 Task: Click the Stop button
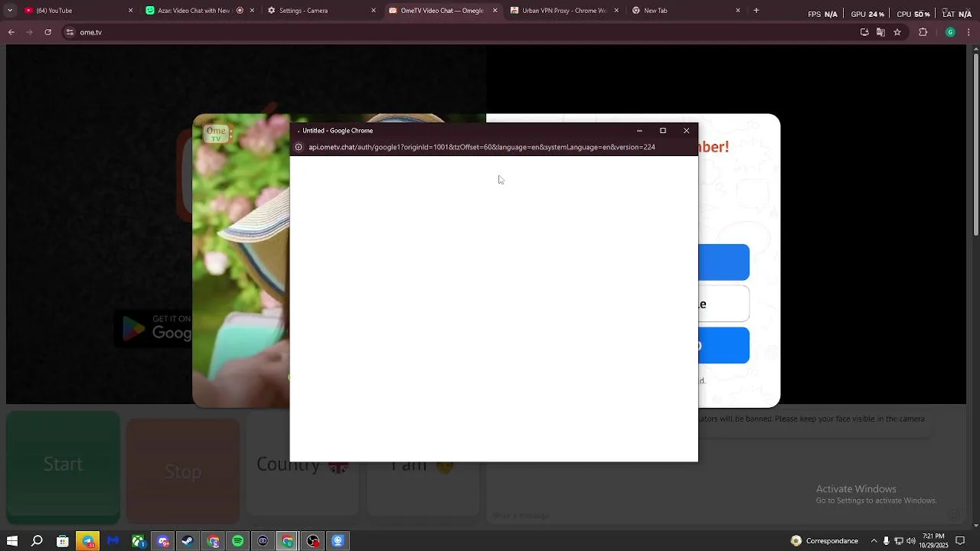(x=183, y=471)
